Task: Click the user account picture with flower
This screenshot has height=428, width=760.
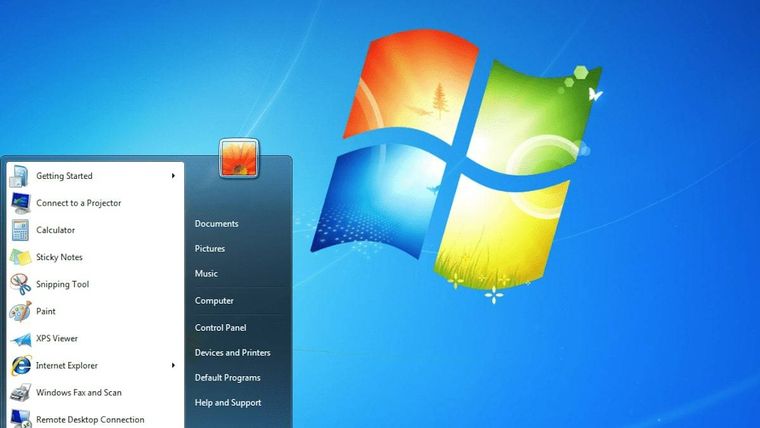Action: point(238,158)
